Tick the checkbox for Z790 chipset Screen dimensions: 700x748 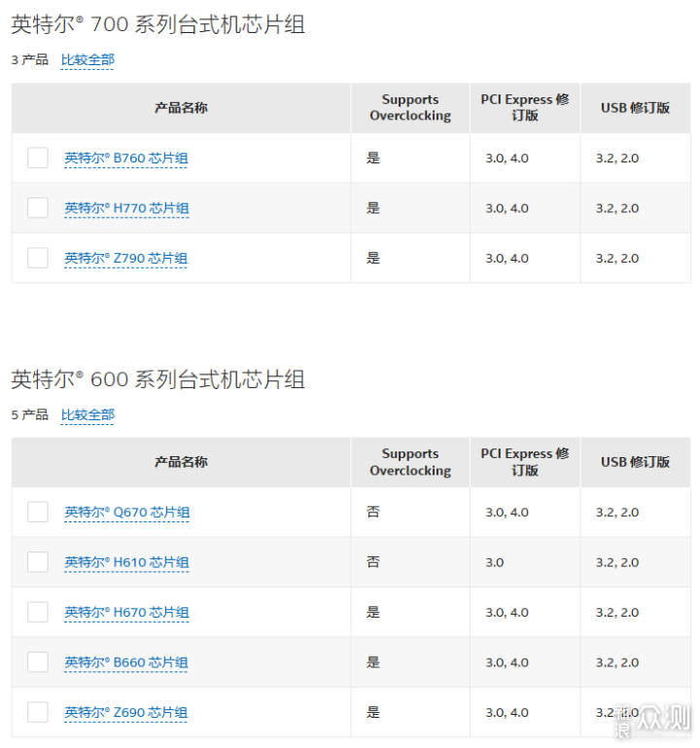click(38, 258)
